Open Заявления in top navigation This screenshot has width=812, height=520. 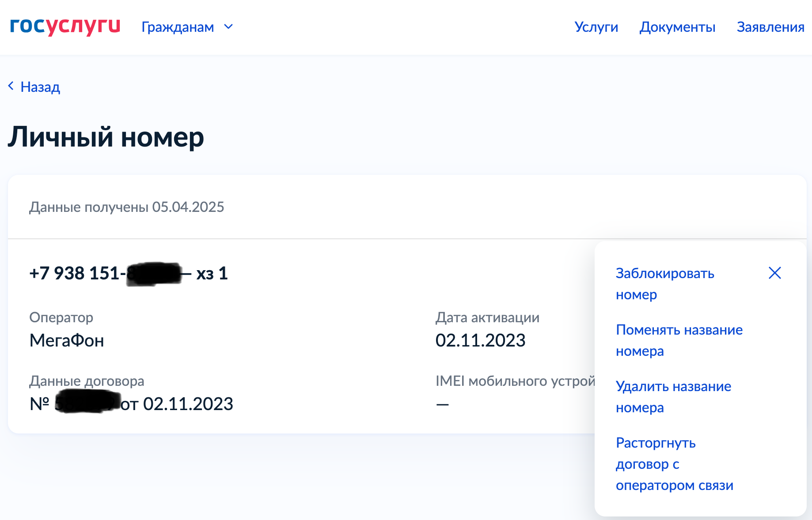[x=770, y=27]
